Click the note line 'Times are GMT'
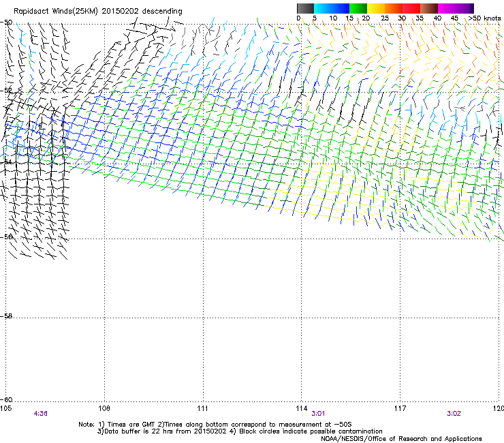This screenshot has height=443, width=504. [x=131, y=425]
